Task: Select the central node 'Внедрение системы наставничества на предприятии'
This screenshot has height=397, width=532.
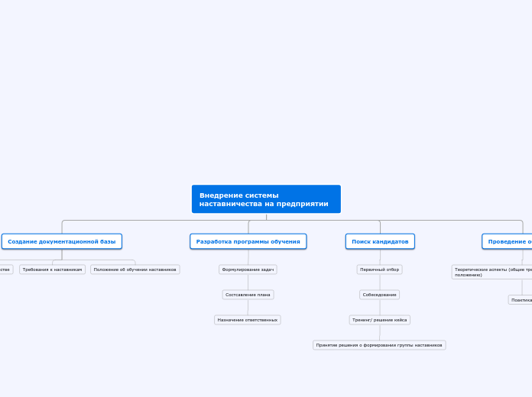Action: (x=266, y=199)
